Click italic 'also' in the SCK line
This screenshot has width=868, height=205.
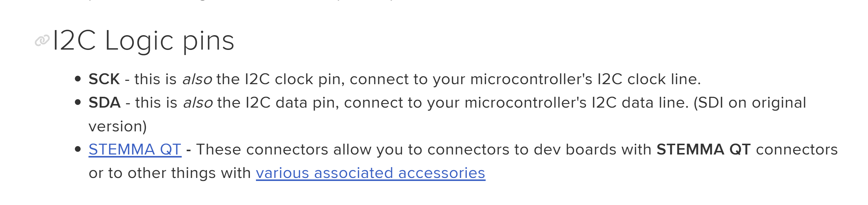[197, 79]
